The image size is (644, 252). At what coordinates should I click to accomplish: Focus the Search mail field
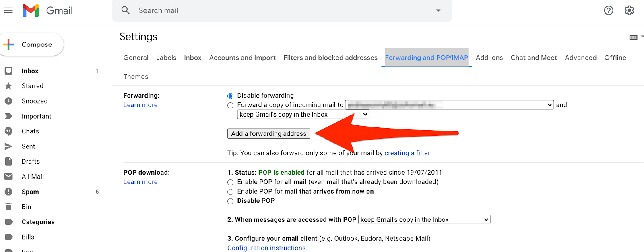(282, 10)
